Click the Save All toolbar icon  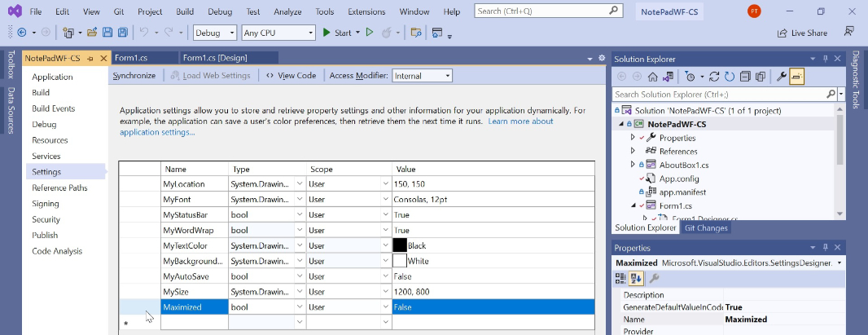(122, 33)
